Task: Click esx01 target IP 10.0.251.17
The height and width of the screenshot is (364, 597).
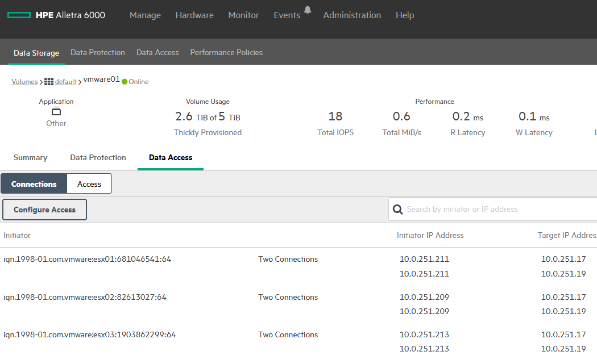Action: click(x=563, y=259)
